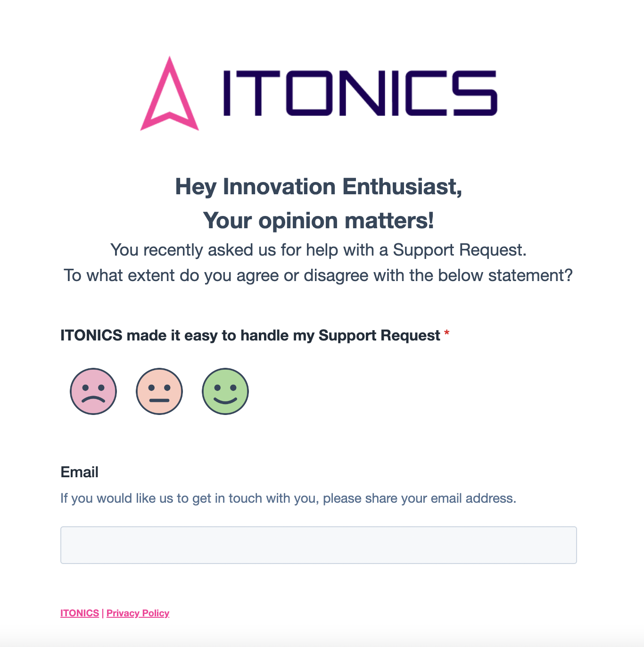The width and height of the screenshot is (644, 647).
Task: Select the neutral orange face rating
Action: (159, 391)
